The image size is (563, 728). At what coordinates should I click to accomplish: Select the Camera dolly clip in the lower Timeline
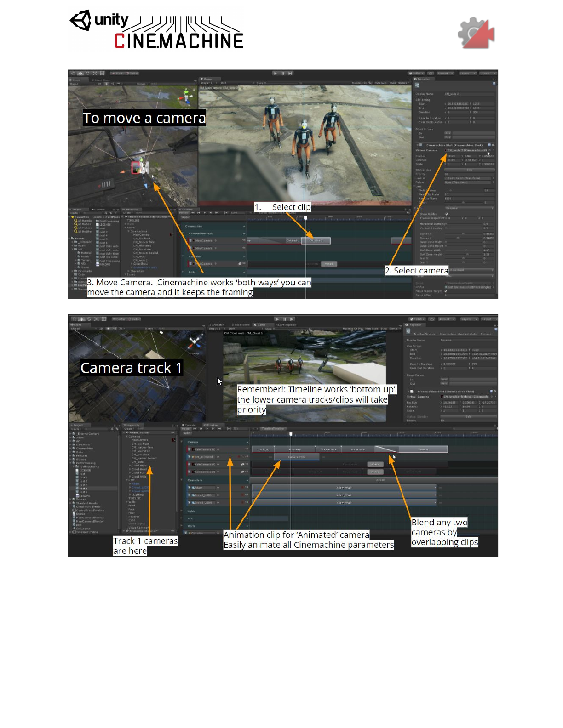click(x=297, y=457)
